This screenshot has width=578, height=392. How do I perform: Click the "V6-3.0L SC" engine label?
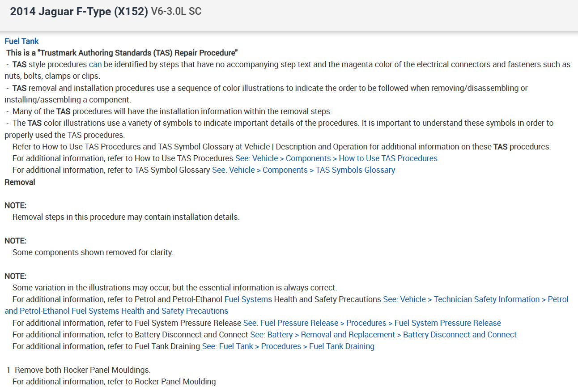coord(176,12)
